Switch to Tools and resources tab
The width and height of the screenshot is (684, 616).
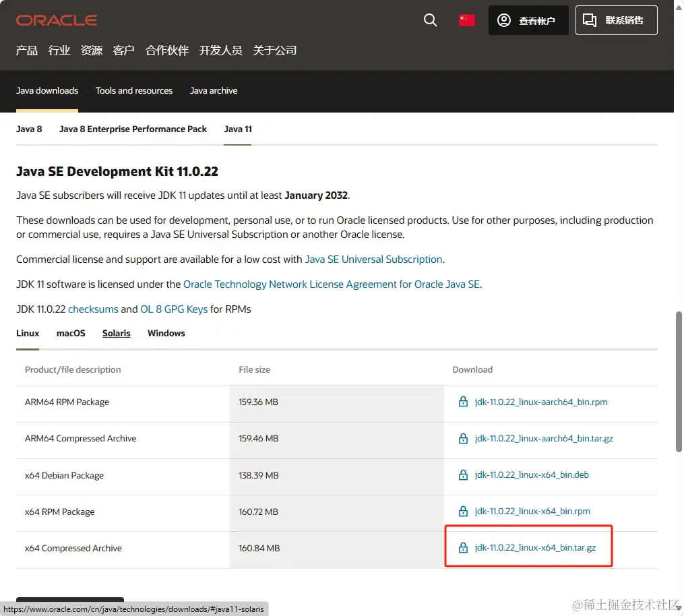pyautogui.click(x=134, y=91)
